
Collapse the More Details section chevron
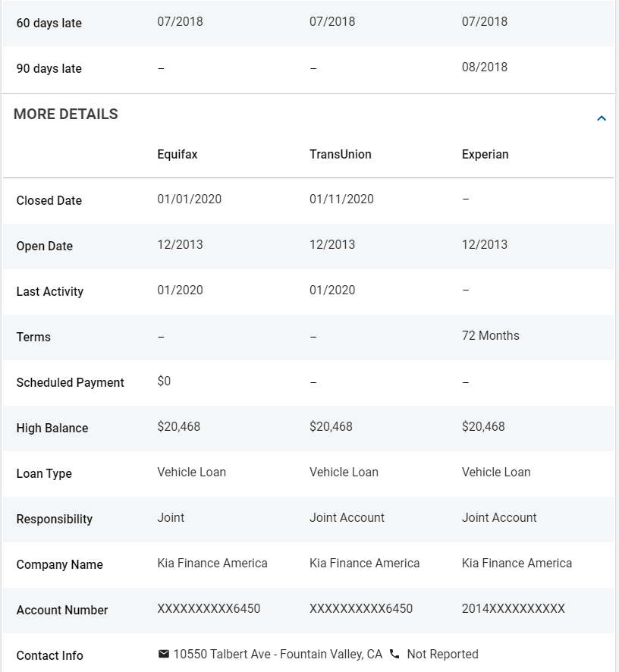pyautogui.click(x=602, y=118)
